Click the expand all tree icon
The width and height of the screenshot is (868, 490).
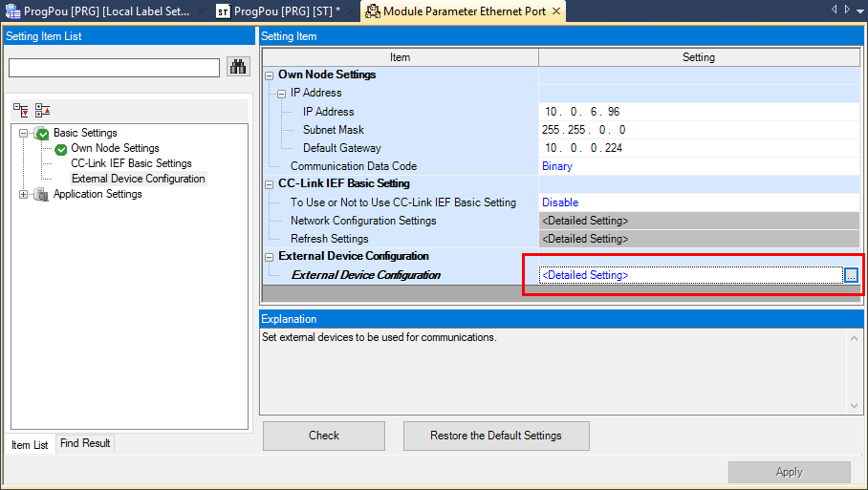(21, 111)
